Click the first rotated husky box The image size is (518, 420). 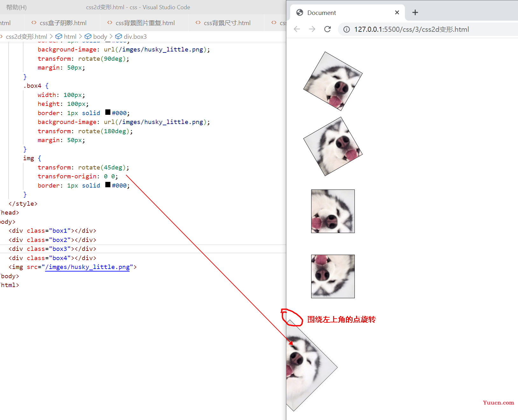click(x=333, y=81)
